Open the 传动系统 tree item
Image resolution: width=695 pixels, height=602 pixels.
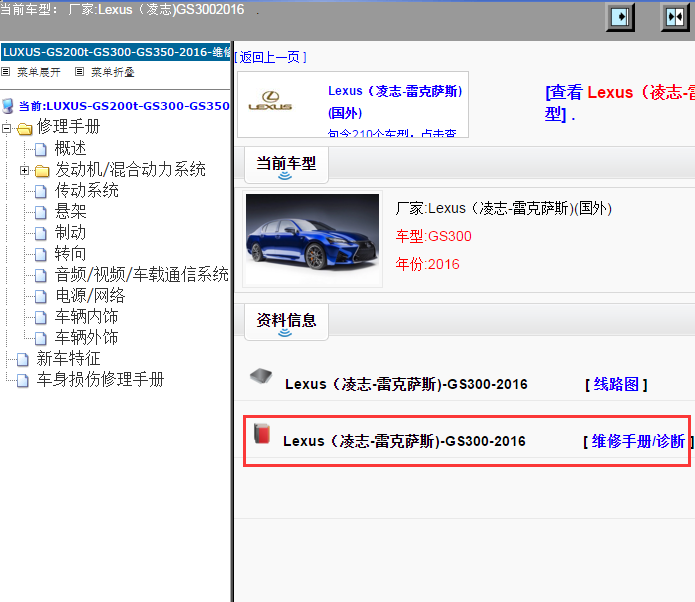tap(87, 191)
